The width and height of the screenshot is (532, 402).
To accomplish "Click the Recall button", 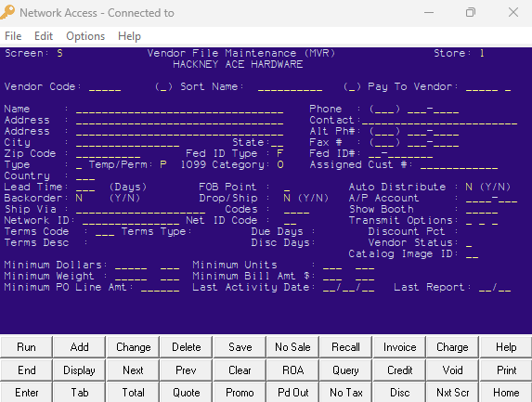I will [x=345, y=347].
